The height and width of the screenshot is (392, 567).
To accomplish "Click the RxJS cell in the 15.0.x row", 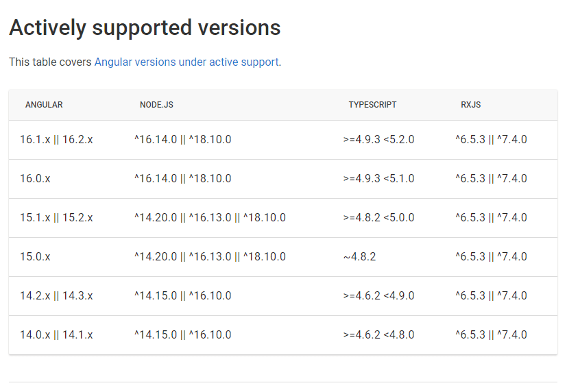I will coord(491,257).
